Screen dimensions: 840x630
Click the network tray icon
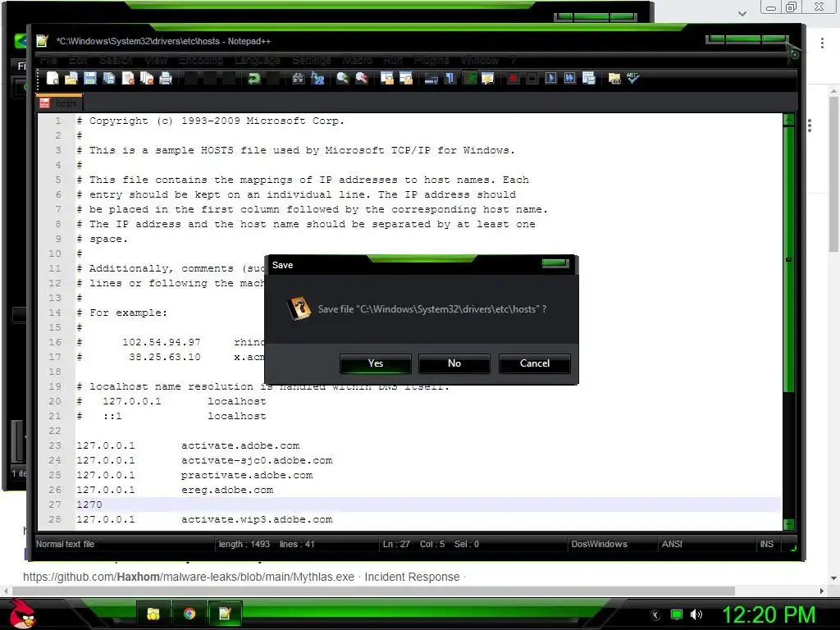(x=677, y=614)
